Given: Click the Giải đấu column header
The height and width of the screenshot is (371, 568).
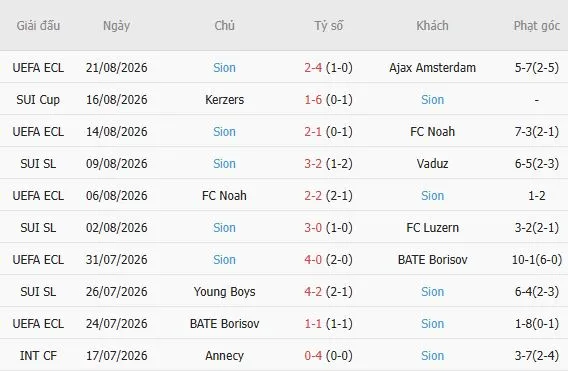Looking at the screenshot, I should point(38,26).
